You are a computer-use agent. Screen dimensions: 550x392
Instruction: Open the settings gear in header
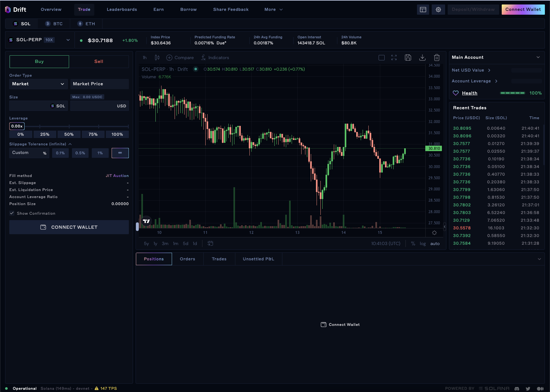pos(438,10)
